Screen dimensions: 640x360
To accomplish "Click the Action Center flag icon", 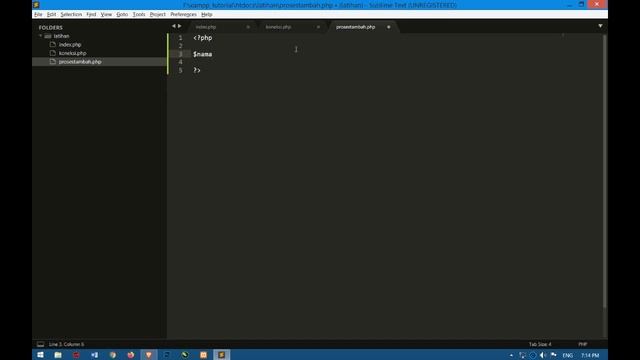I will (553, 356).
